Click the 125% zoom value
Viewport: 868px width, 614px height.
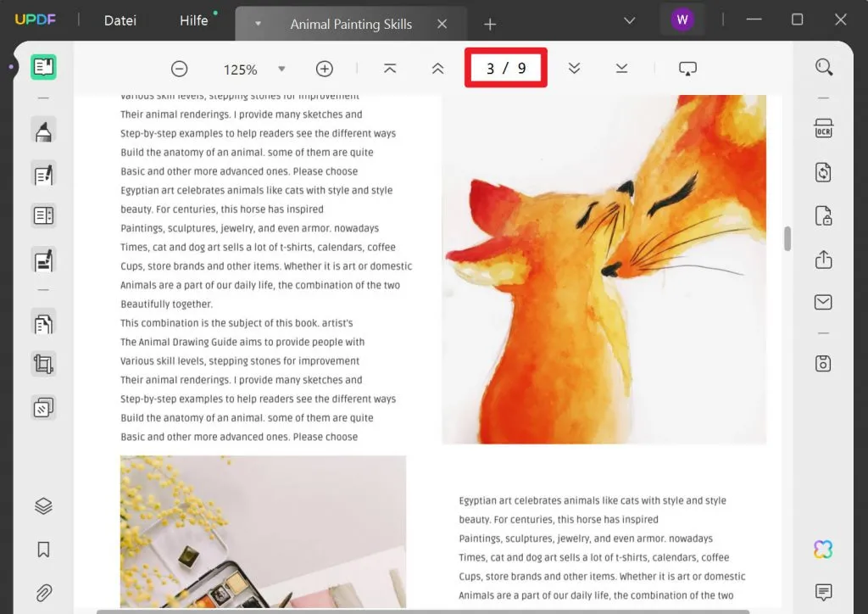pos(240,70)
